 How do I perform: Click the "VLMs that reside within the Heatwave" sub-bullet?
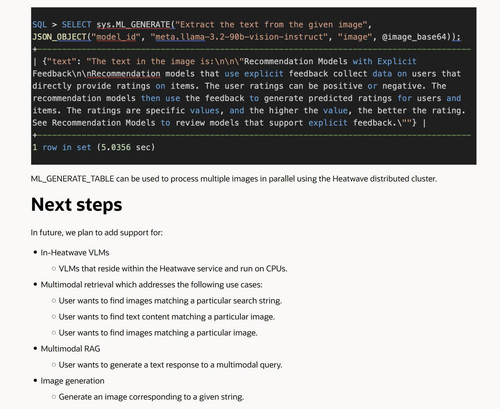point(173,269)
